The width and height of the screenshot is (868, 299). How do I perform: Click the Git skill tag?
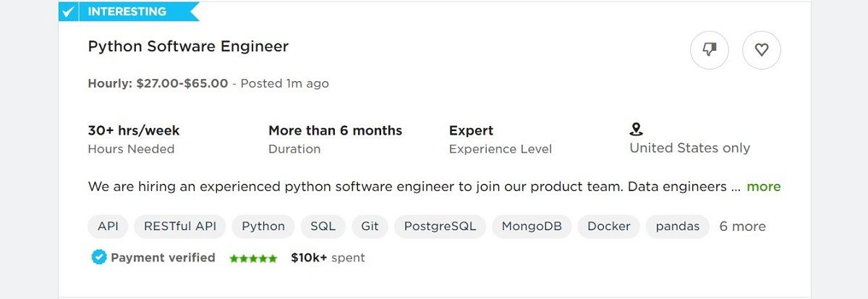tap(370, 226)
